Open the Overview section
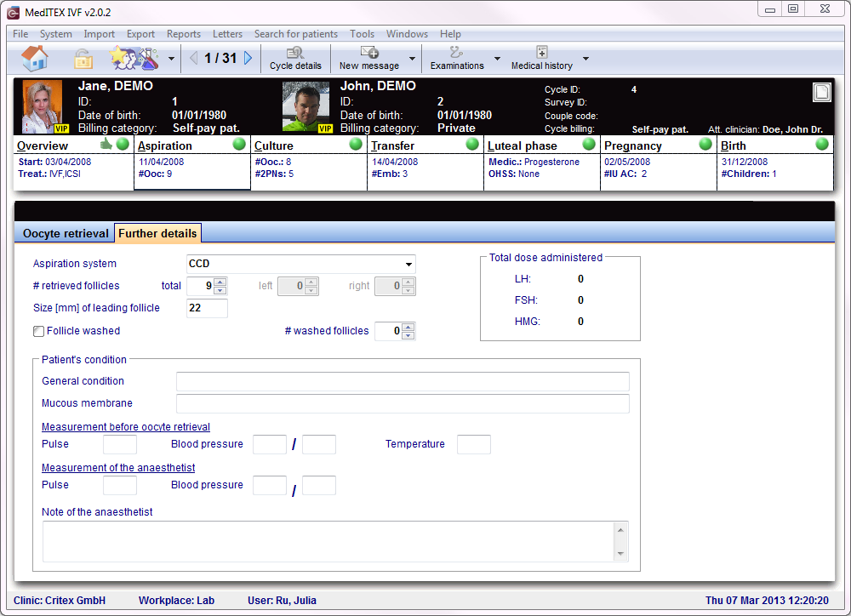 [x=43, y=146]
